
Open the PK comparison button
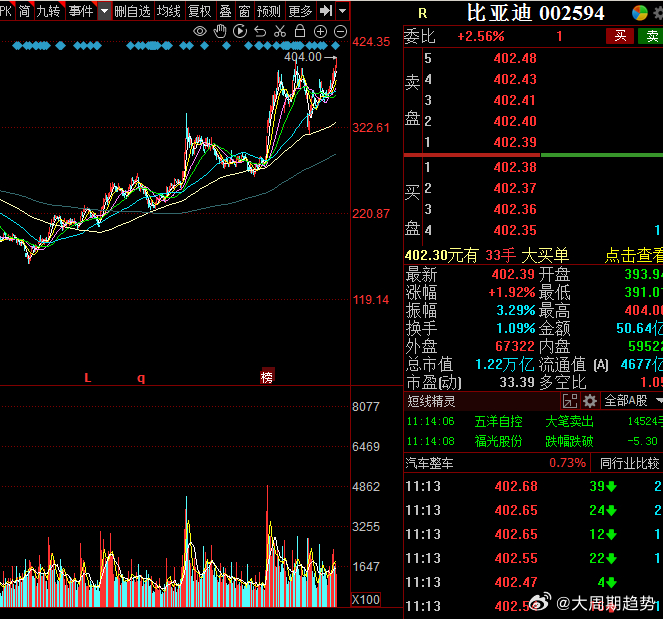[x=7, y=11]
